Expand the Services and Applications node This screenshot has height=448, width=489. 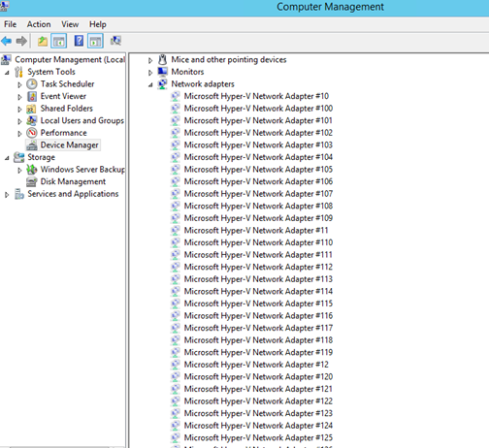[7, 195]
